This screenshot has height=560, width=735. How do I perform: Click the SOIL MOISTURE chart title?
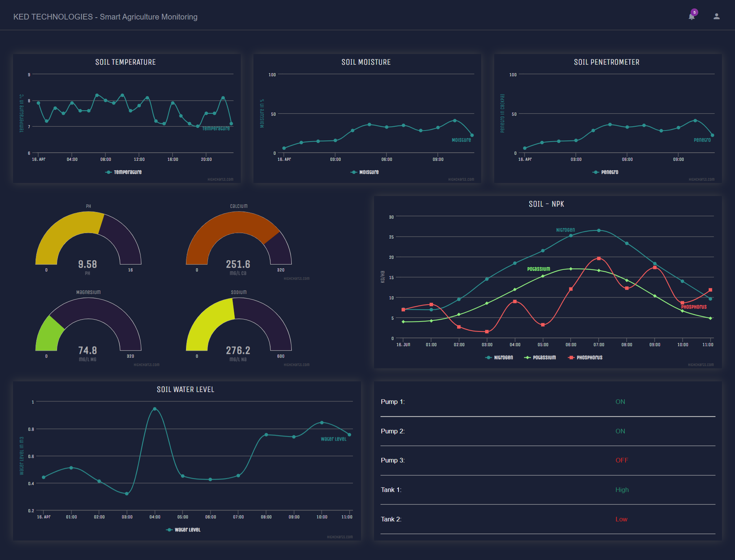(366, 62)
